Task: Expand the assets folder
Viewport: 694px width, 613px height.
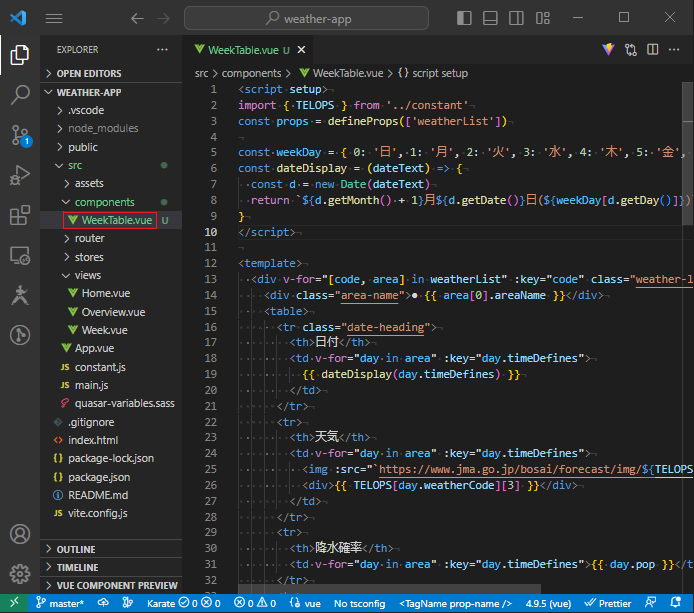Action: (111, 183)
